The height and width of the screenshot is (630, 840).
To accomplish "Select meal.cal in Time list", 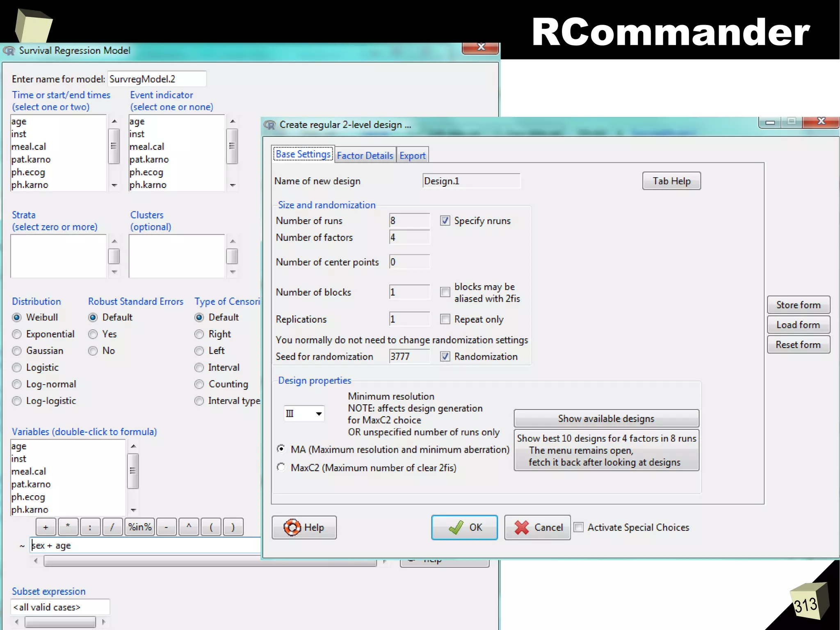I will (58, 147).
